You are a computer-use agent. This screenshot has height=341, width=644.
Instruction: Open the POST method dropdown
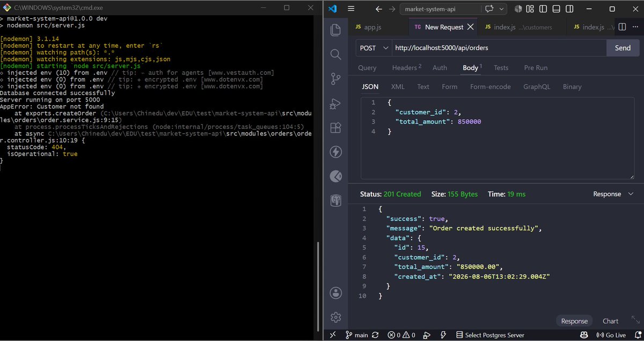coord(374,48)
